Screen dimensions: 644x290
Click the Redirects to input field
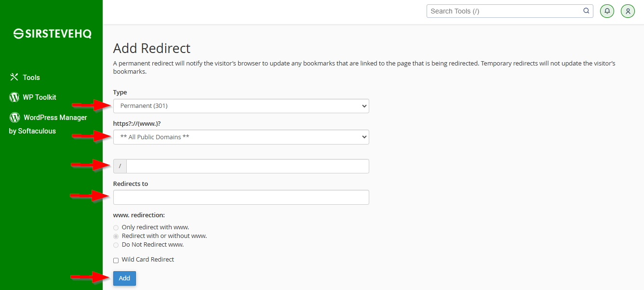click(241, 197)
